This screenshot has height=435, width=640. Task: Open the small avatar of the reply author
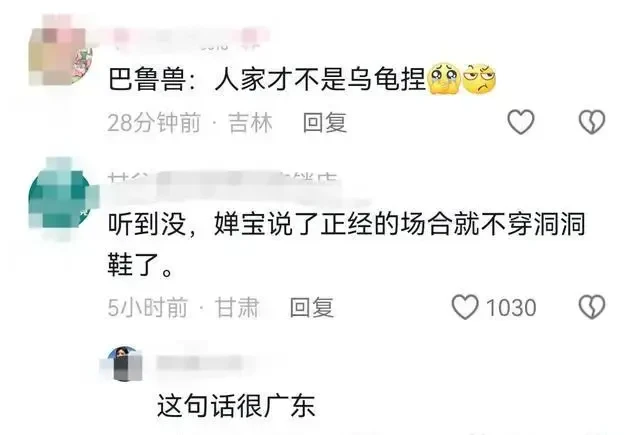[x=126, y=364]
